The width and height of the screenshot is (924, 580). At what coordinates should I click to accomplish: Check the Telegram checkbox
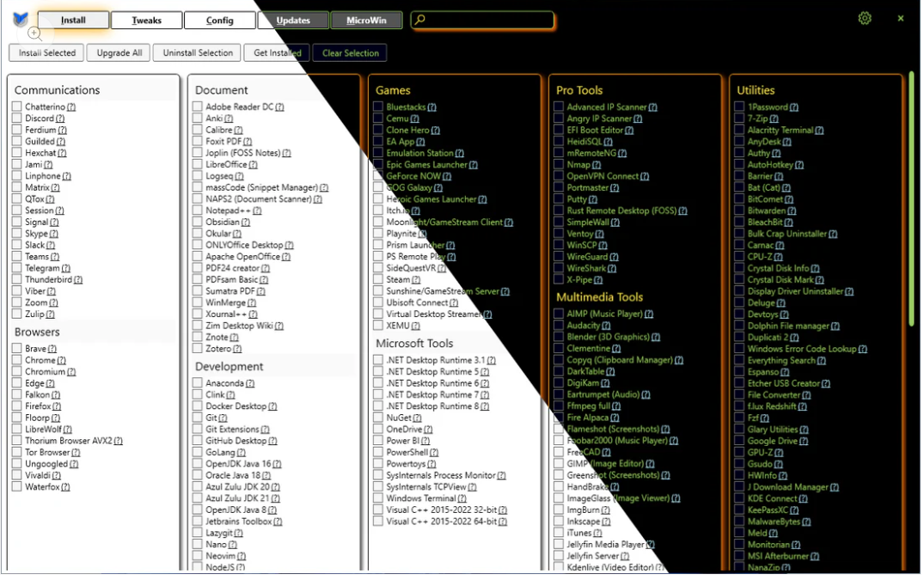17,268
